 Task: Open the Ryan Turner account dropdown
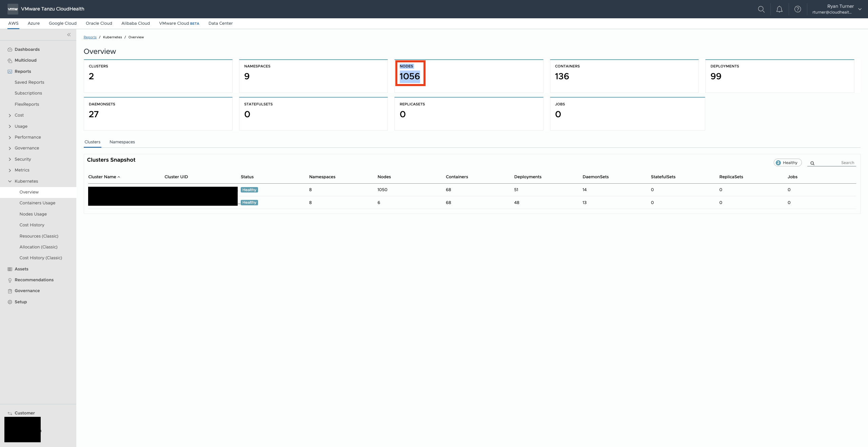860,9
